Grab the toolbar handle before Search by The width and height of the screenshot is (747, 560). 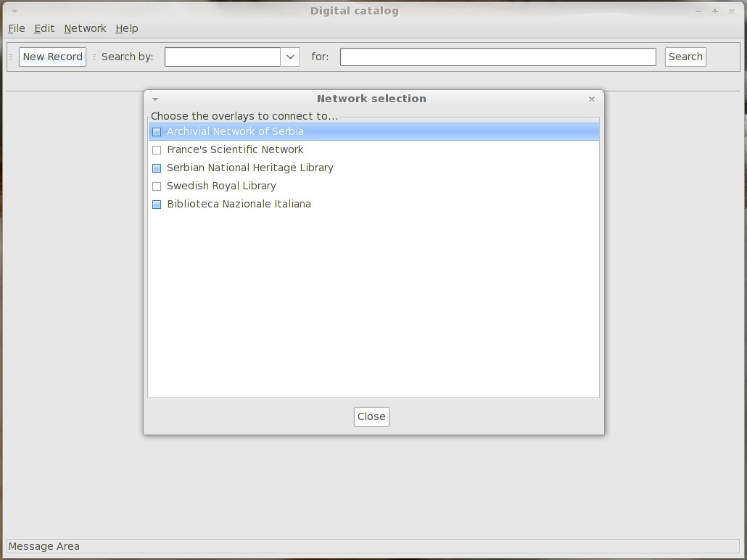coord(94,57)
